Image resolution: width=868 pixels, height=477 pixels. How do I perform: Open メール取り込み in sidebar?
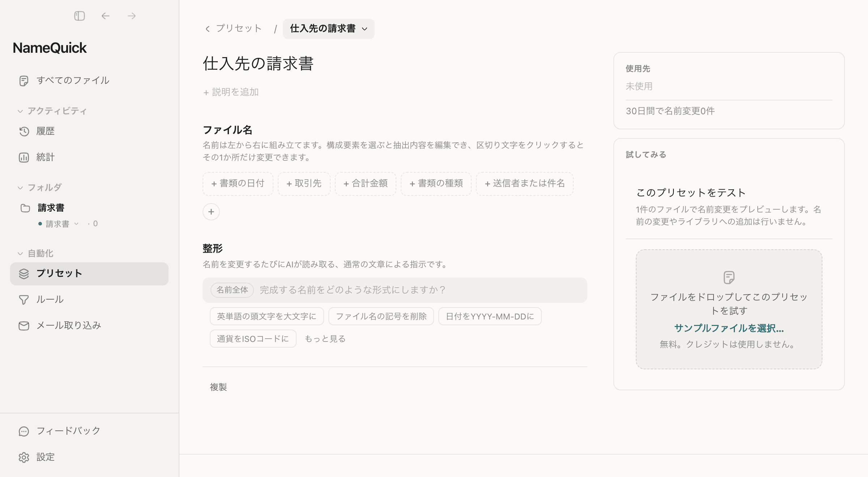point(89,326)
